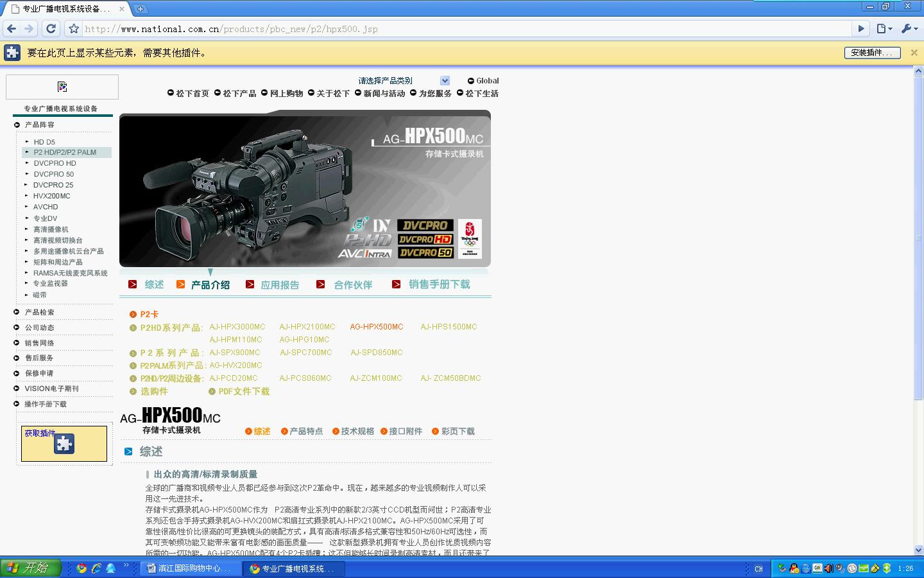Screen dimensions: 924x578
Task: Open the VISION电子期刊 sidebar item
Action: [x=51, y=389]
